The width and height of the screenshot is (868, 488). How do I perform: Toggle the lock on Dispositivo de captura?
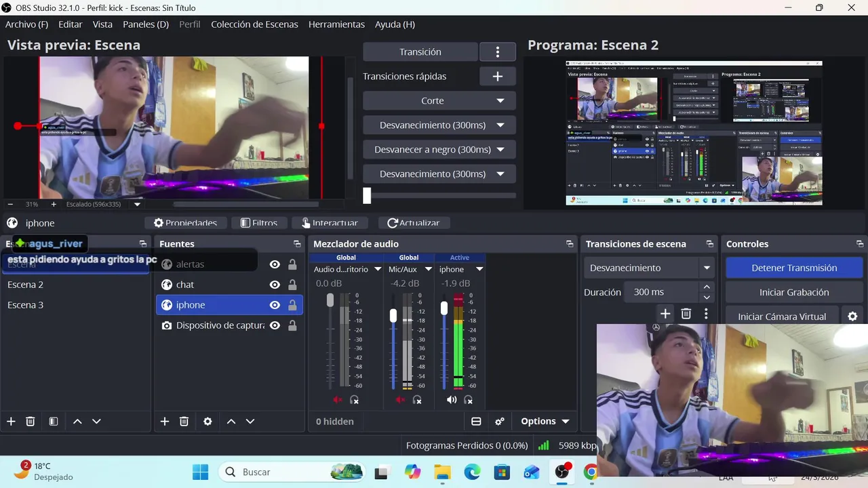[x=292, y=325]
